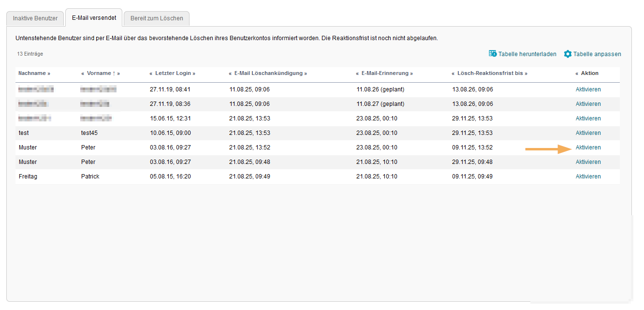Click Tabelle herunterladen
The height and width of the screenshot is (310, 644).
pos(527,54)
